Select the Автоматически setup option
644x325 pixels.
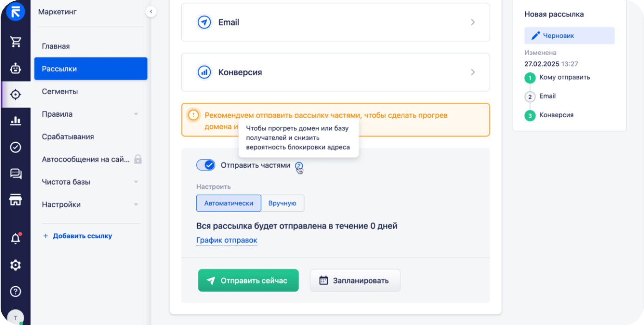(x=228, y=203)
